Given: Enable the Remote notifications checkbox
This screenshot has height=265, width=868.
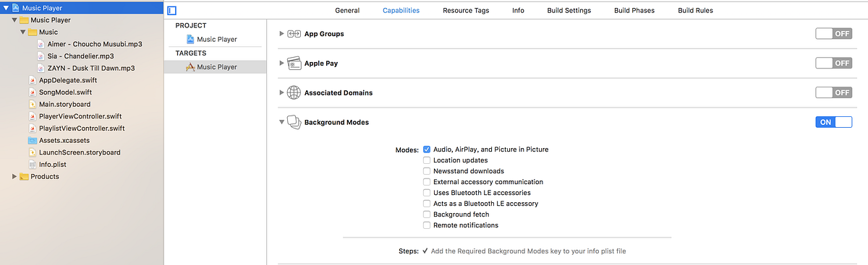Looking at the screenshot, I should (427, 225).
